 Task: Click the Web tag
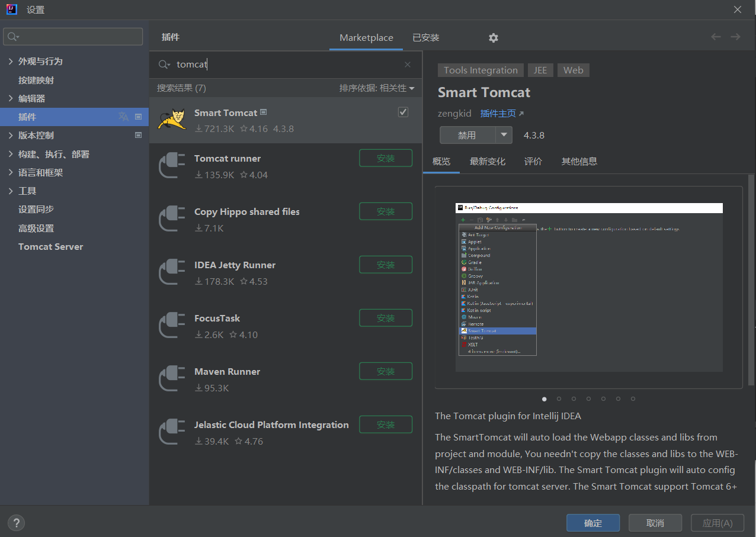tap(573, 70)
